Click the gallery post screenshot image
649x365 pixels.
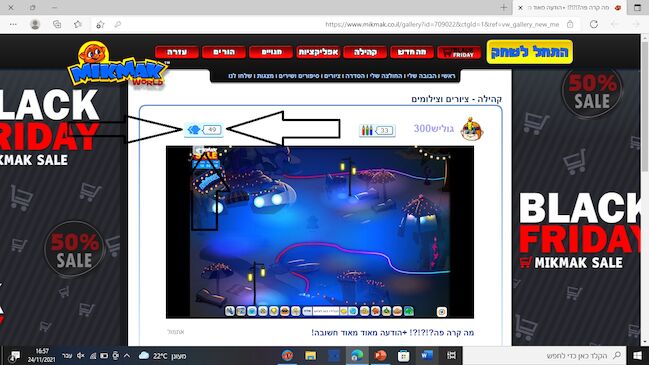click(320, 232)
